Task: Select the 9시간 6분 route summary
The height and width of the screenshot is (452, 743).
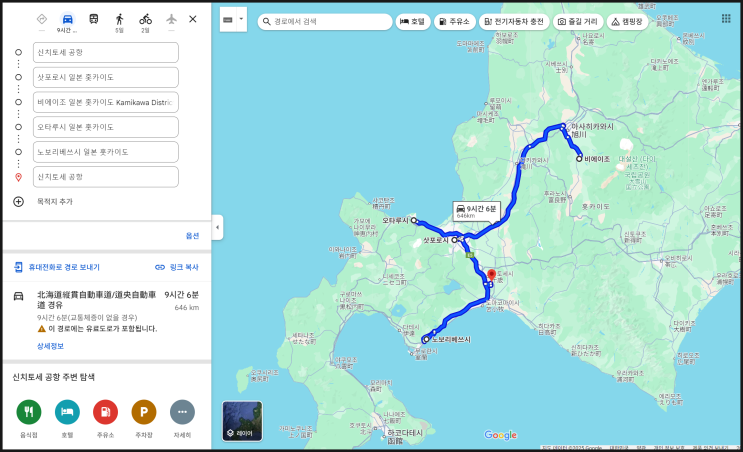Action: tap(107, 313)
